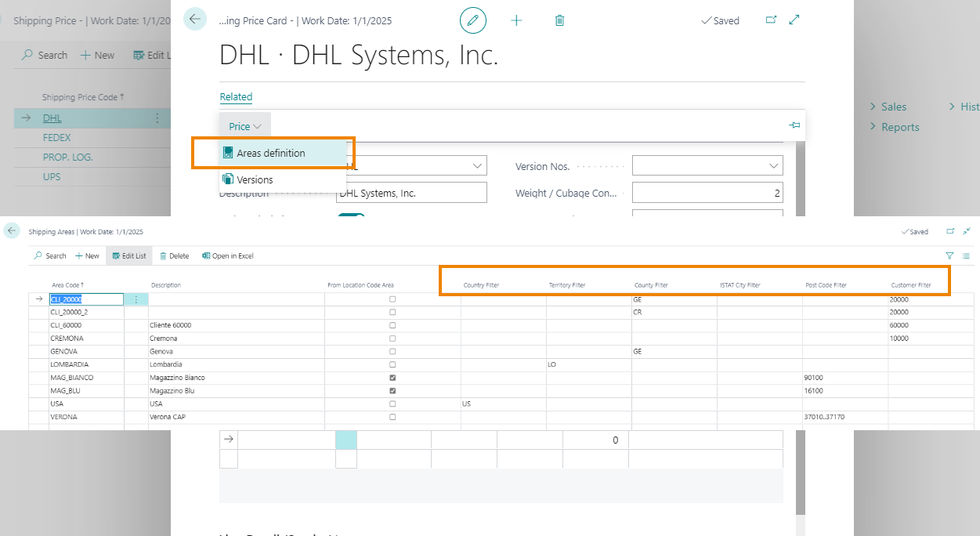Open the Version Nos. dropdown
Viewport: 980px width, 536px height.
coord(774,166)
